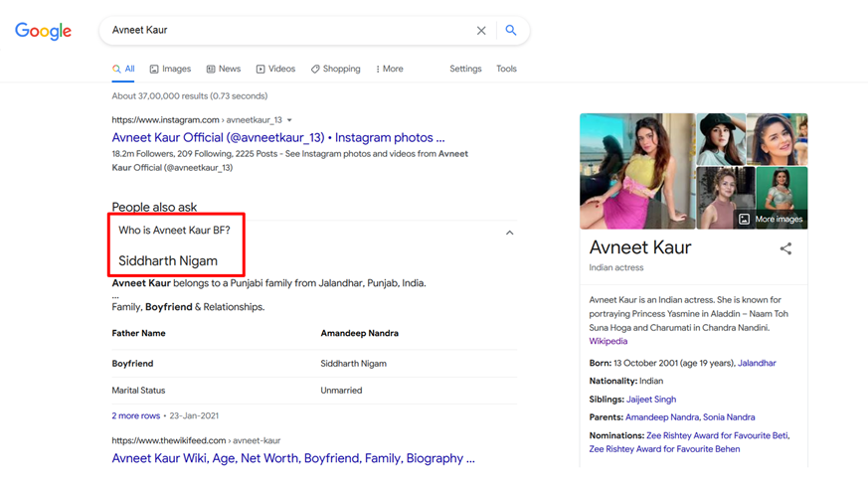Click the Images tab icon
This screenshot has width=868, height=486.
[154, 70]
